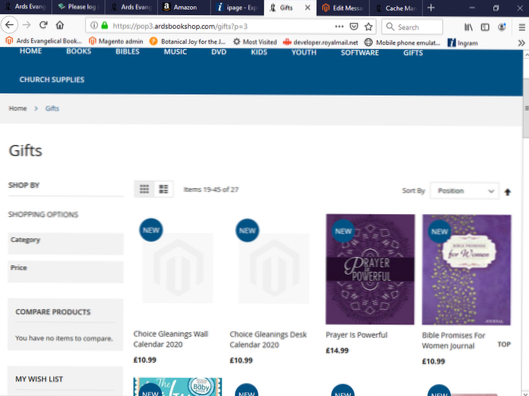This screenshot has height=396, width=529.
Task: Reload the page with the refresh icon
Action: click(43, 25)
